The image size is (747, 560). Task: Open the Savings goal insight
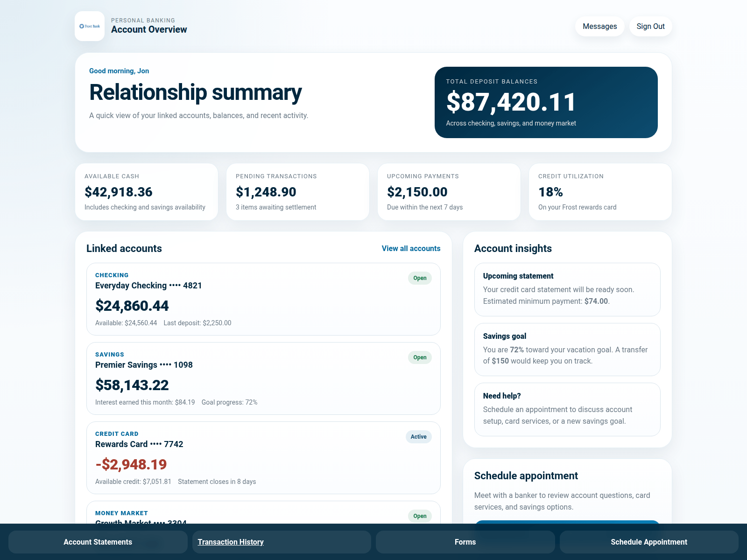click(567, 350)
